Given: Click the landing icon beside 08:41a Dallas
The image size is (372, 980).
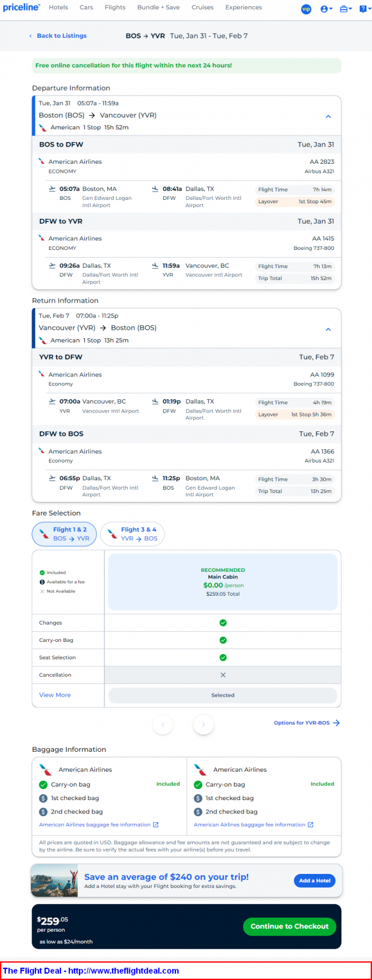Looking at the screenshot, I should point(155,189).
